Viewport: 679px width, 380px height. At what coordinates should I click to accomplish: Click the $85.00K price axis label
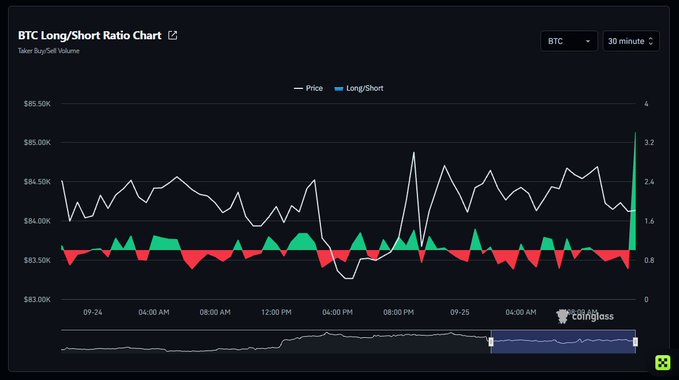[x=37, y=142]
